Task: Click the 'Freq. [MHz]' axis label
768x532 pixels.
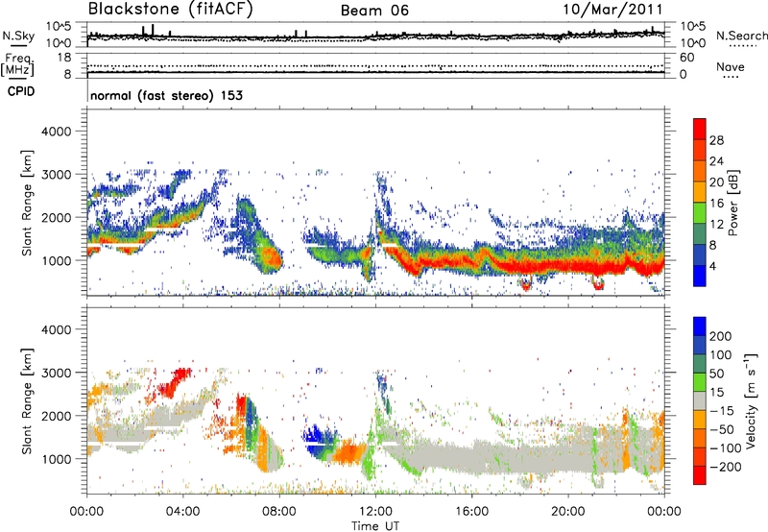Action: 18,65
